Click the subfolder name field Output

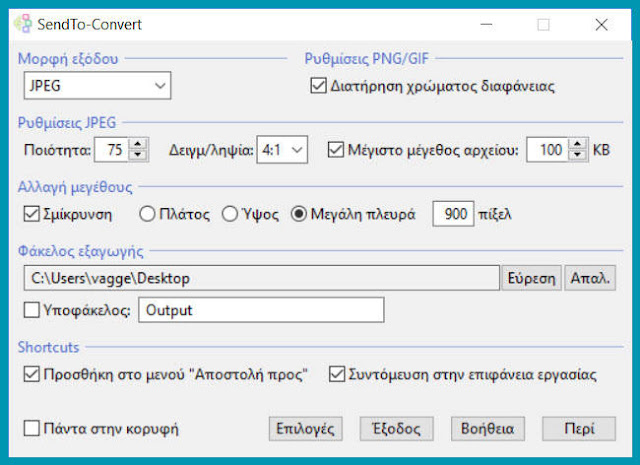click(x=261, y=310)
